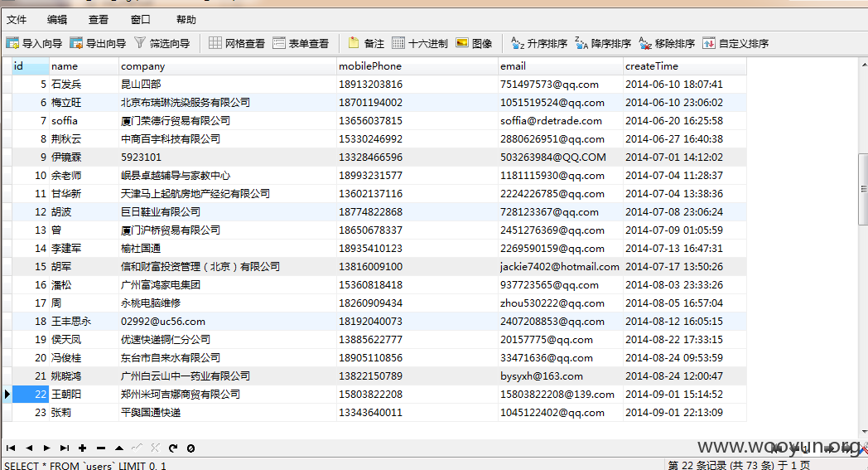Select company cell 广州富鸿家电集团
The height and width of the screenshot is (470, 868).
pyautogui.click(x=228, y=285)
